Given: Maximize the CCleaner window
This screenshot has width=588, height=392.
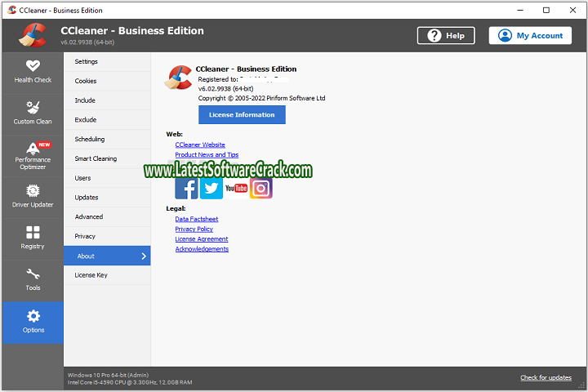Looking at the screenshot, I should 546,10.
